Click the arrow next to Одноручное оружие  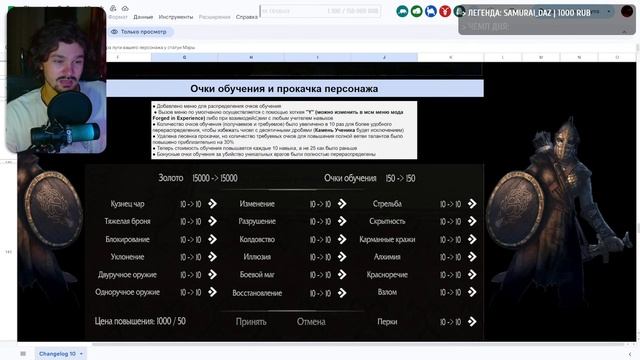click(212, 292)
